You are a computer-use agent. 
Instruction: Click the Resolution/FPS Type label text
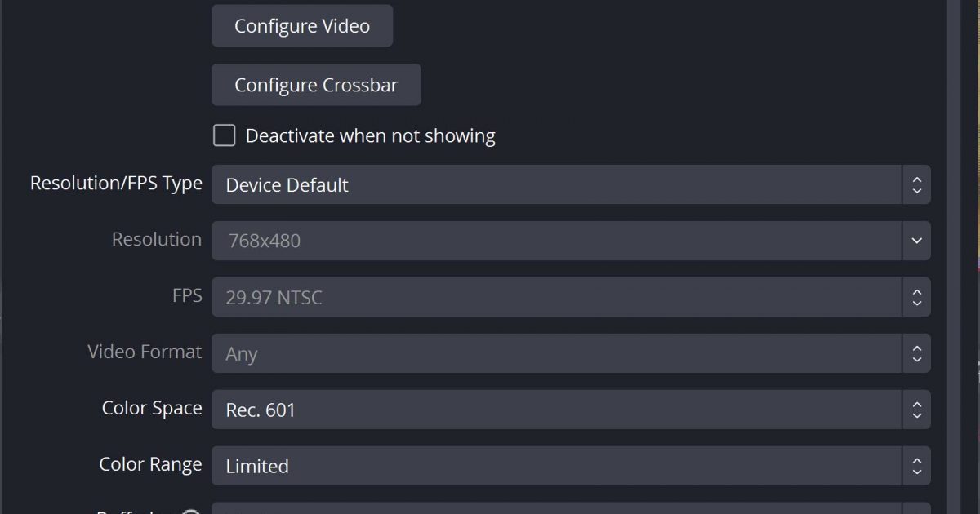tap(116, 184)
